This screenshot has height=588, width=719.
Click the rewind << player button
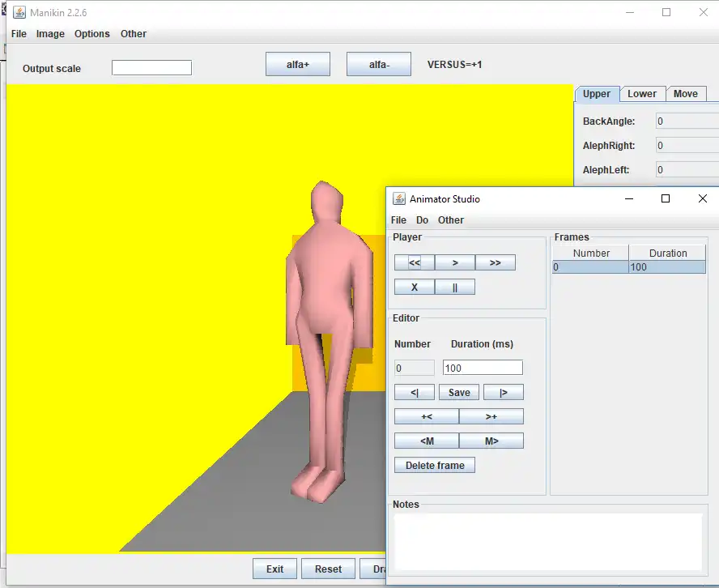[x=415, y=262]
